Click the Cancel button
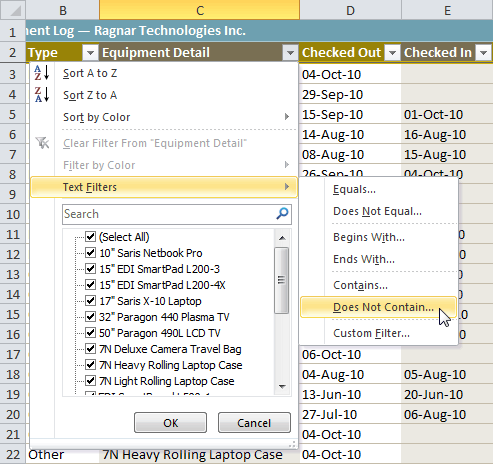 pyautogui.click(x=254, y=423)
